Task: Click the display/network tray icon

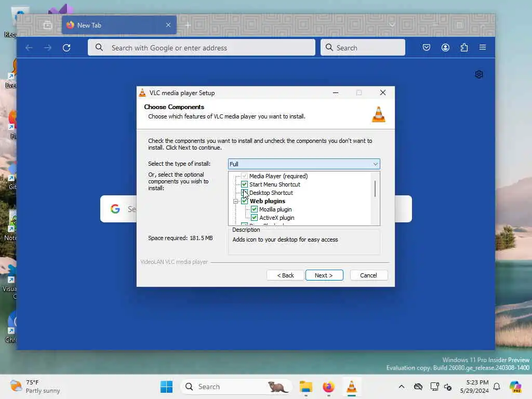Action: 434,387
